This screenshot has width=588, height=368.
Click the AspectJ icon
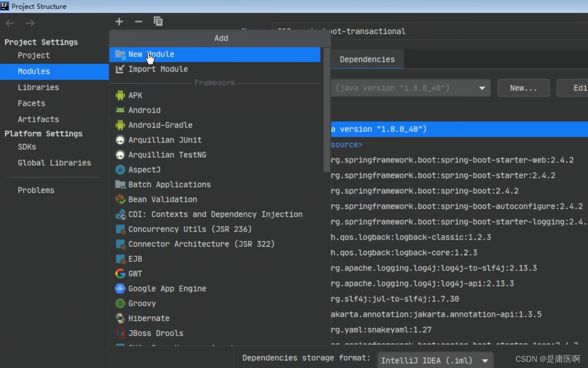pyautogui.click(x=120, y=170)
